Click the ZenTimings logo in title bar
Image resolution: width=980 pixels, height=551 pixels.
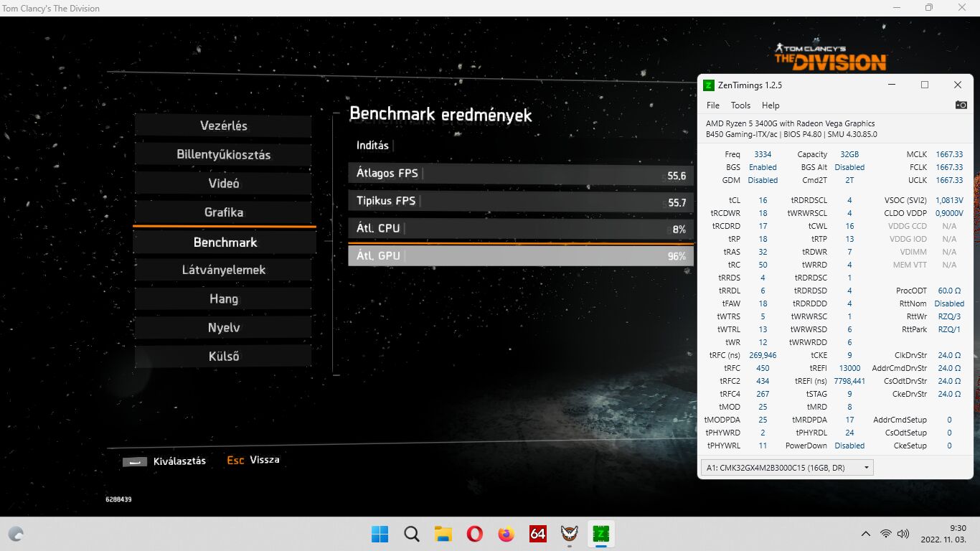pyautogui.click(x=709, y=85)
